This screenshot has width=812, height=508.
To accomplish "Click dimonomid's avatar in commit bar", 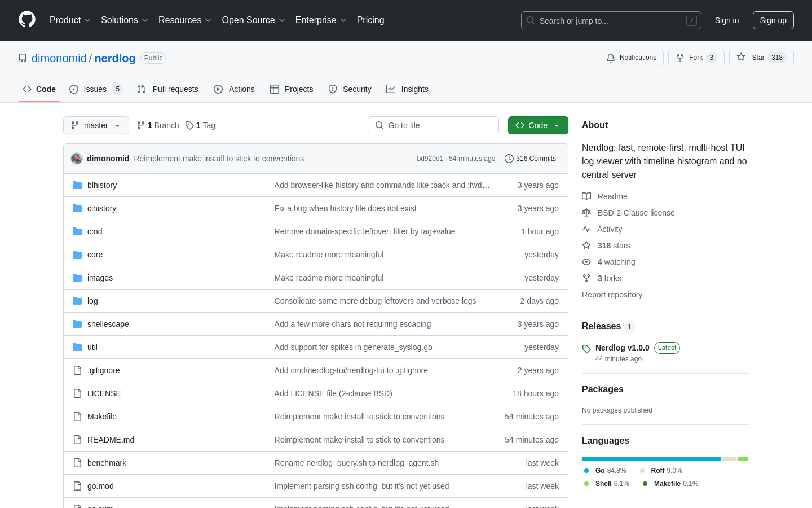I will coord(77,159).
